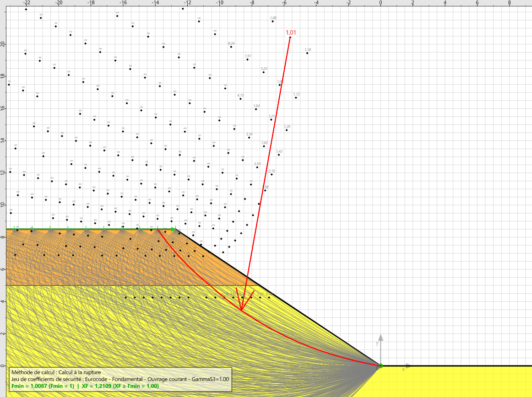Click -2 on the horizontal ruler
The height and width of the screenshot is (397, 532).
348,3
